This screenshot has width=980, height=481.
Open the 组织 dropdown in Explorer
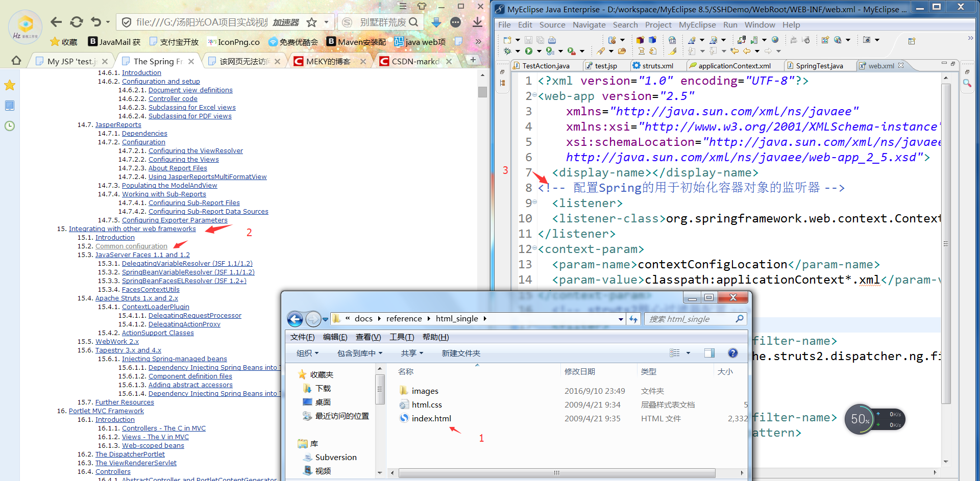307,353
